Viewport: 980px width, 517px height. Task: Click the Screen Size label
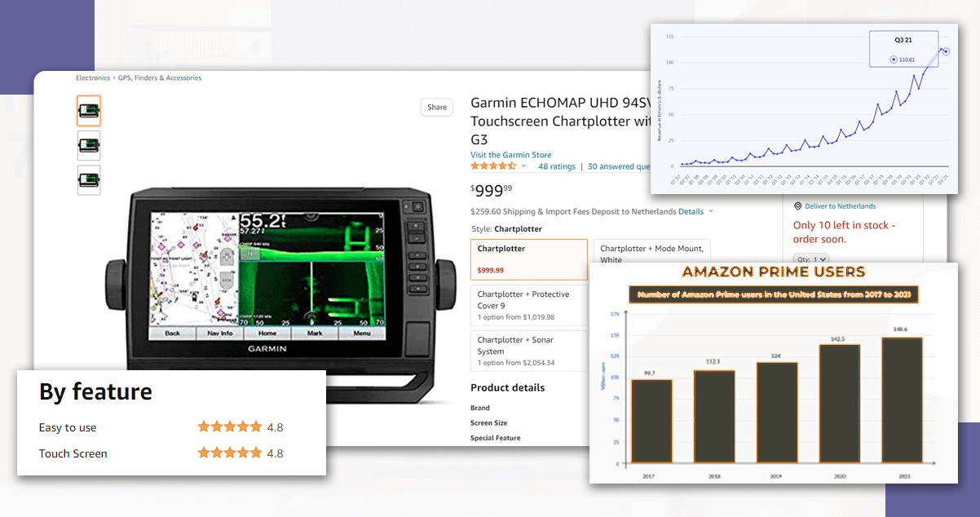(x=488, y=423)
